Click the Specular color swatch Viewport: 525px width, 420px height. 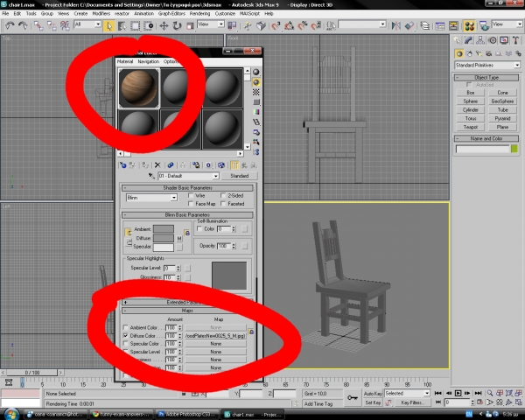click(x=164, y=248)
